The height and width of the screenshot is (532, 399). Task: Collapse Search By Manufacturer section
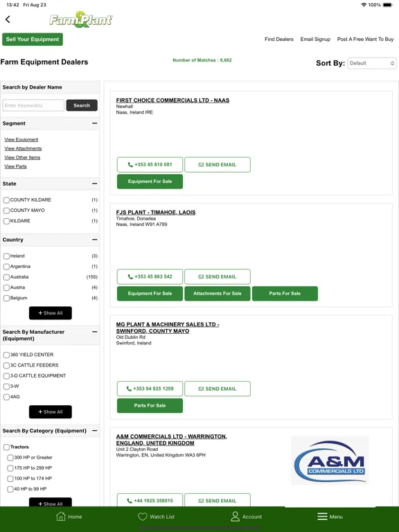click(x=95, y=332)
